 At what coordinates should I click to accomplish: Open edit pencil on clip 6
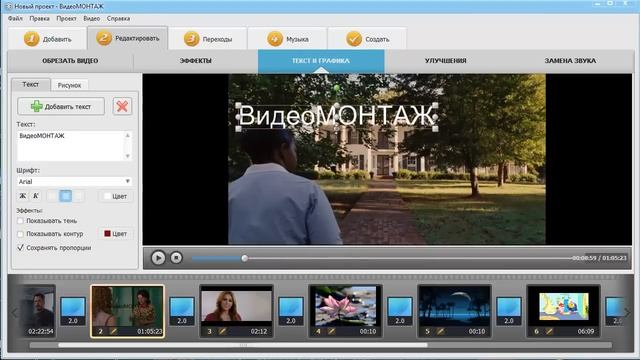point(549,331)
